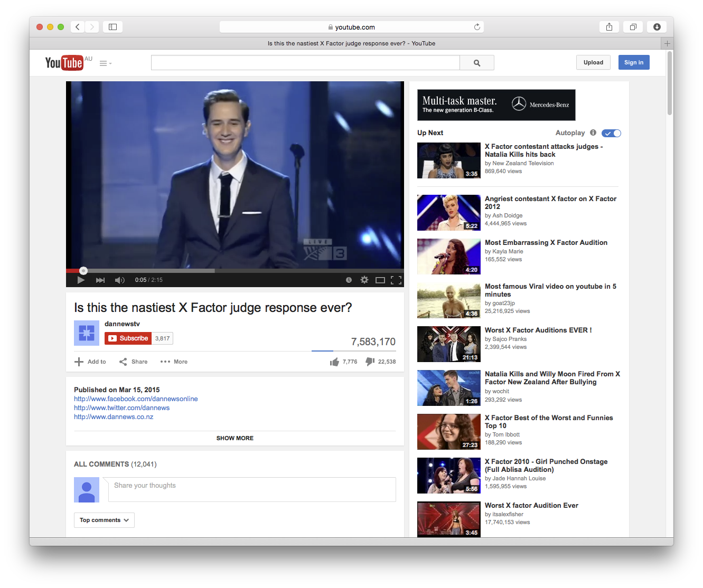Open the Kayla Marie channel link
Image resolution: width=703 pixels, height=588 pixels.
point(508,252)
